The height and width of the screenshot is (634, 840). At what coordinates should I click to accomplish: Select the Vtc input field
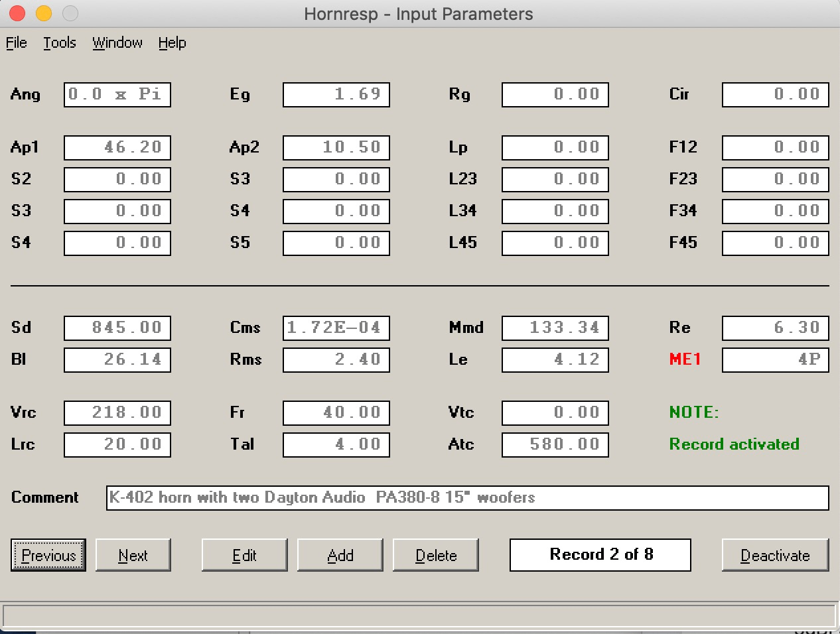[x=555, y=412]
